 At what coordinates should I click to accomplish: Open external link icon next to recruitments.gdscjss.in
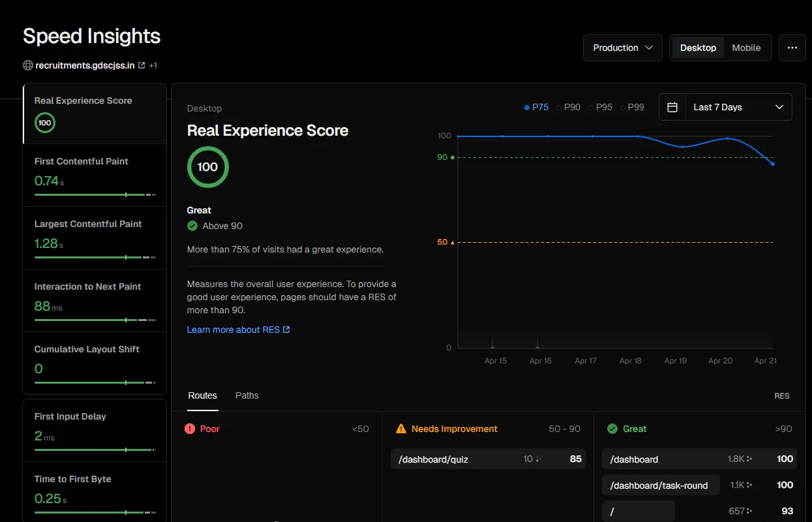pos(142,65)
